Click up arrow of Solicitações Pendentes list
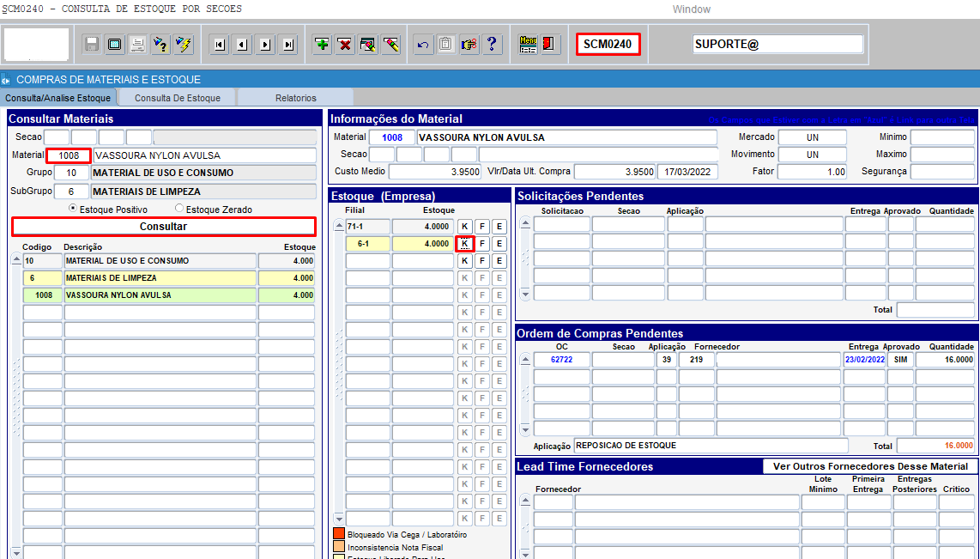Viewport: 980px width, 559px height. coord(526,223)
